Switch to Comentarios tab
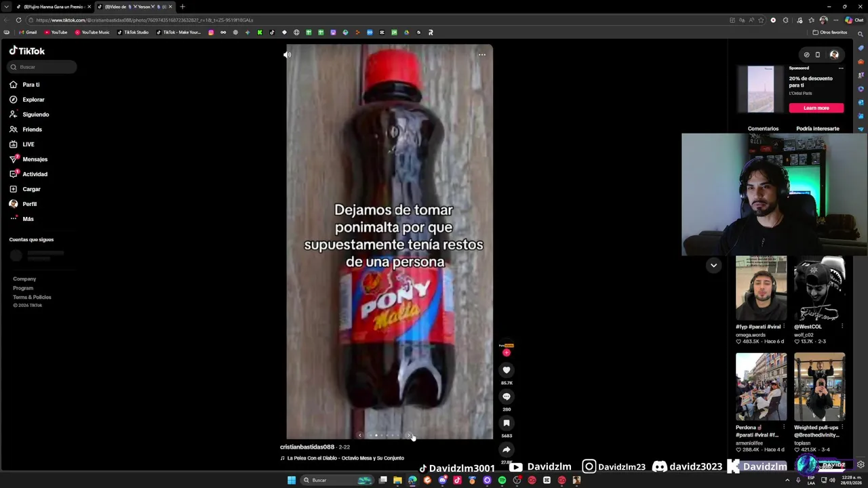 [x=763, y=129]
